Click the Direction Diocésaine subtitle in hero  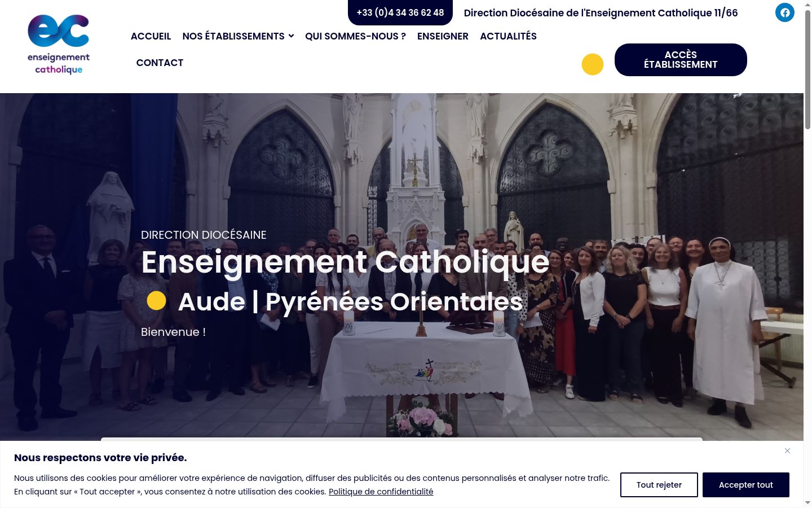204,235
